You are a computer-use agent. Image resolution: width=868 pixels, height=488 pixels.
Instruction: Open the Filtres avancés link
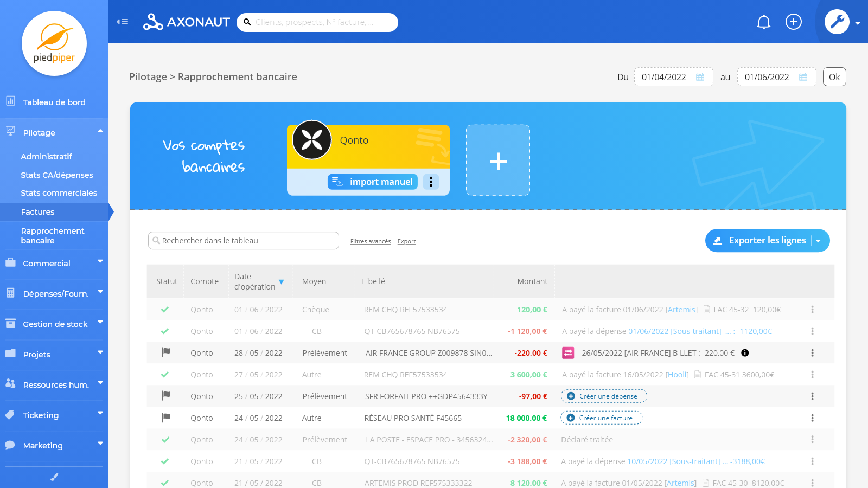tap(371, 242)
